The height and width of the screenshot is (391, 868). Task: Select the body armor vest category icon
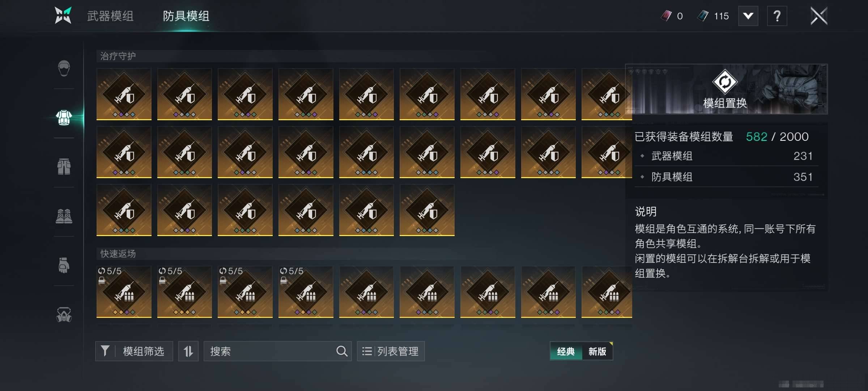(64, 118)
